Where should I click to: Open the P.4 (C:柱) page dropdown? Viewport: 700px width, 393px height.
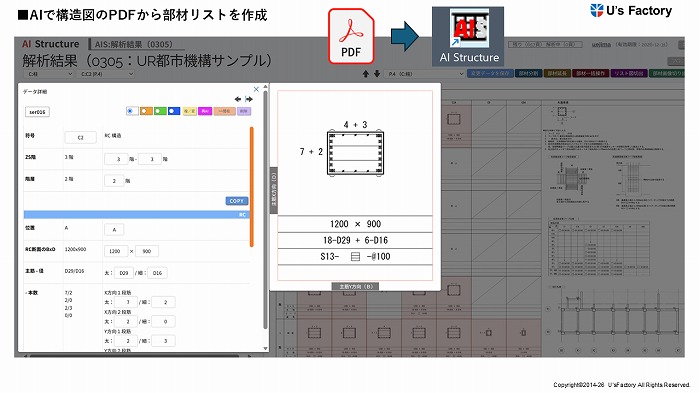(425, 74)
